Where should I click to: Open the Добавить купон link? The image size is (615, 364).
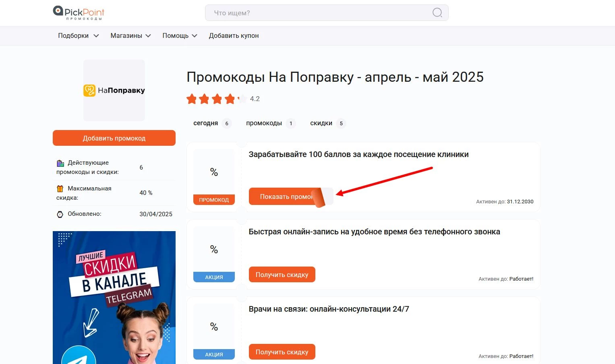(x=234, y=35)
